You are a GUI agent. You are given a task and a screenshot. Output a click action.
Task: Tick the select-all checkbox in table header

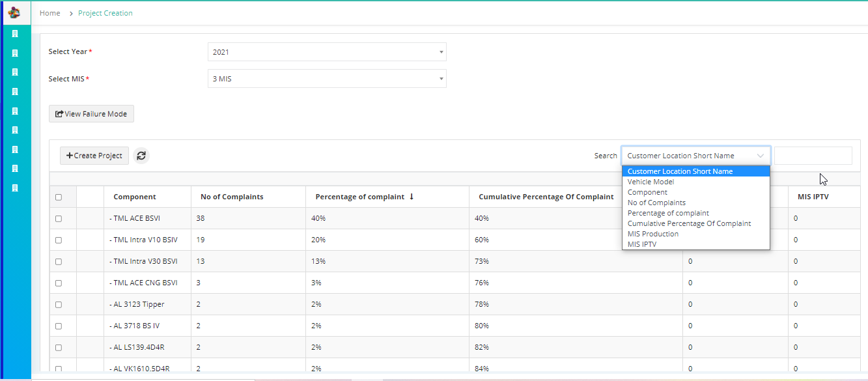tap(59, 197)
